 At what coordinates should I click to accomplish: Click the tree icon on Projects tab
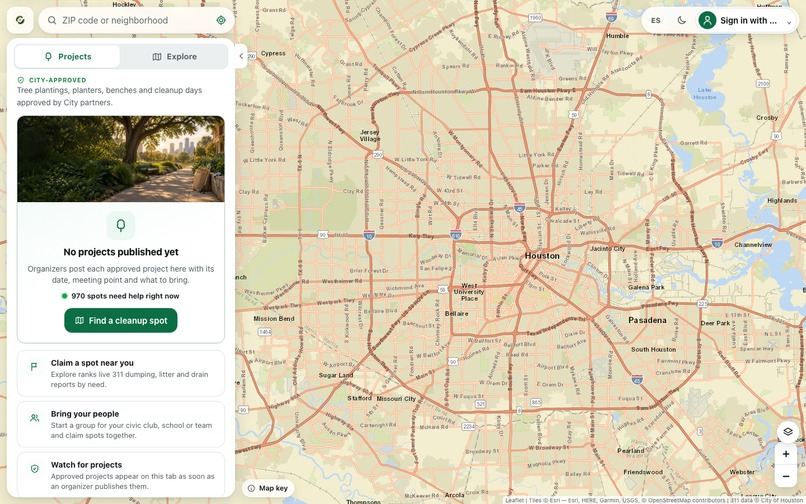click(48, 57)
